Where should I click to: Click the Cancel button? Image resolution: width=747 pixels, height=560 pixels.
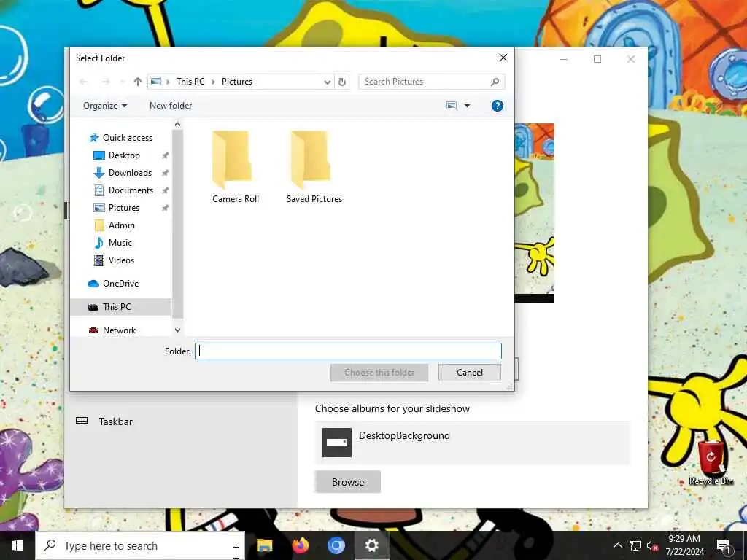[470, 373]
